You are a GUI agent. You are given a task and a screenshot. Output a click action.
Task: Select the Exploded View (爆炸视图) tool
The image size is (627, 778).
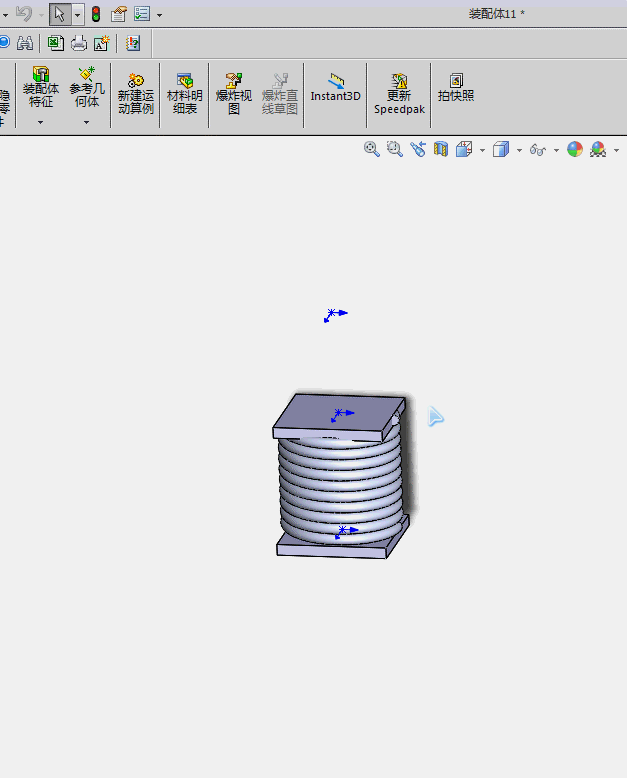click(234, 94)
